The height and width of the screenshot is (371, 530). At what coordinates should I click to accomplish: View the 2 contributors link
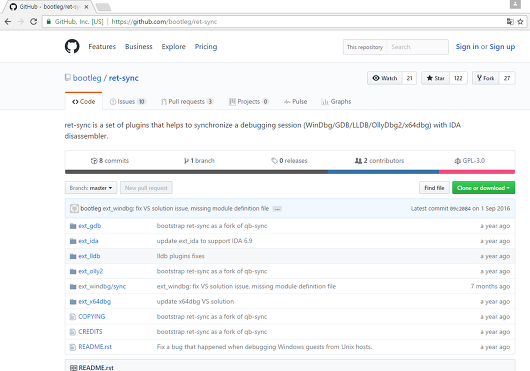pos(379,161)
